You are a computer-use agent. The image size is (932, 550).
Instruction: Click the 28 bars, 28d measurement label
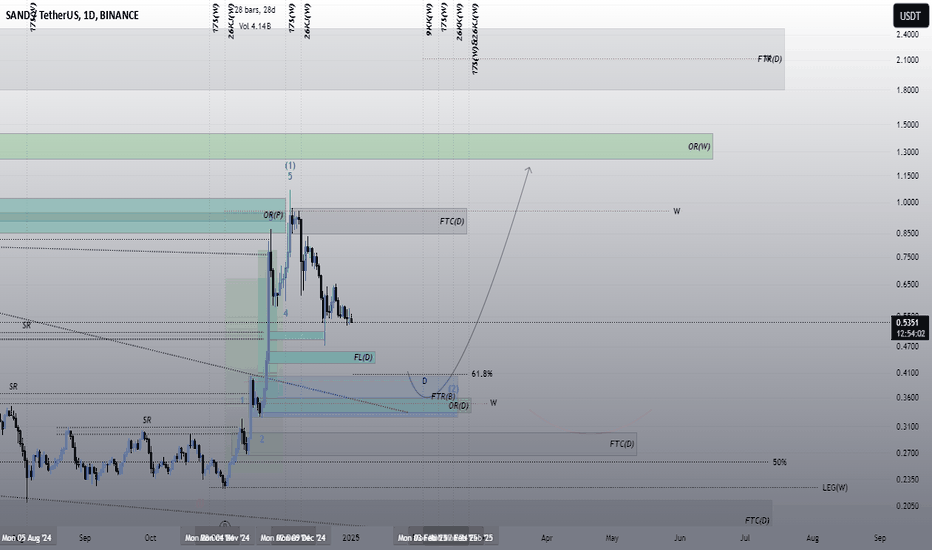coord(254,10)
